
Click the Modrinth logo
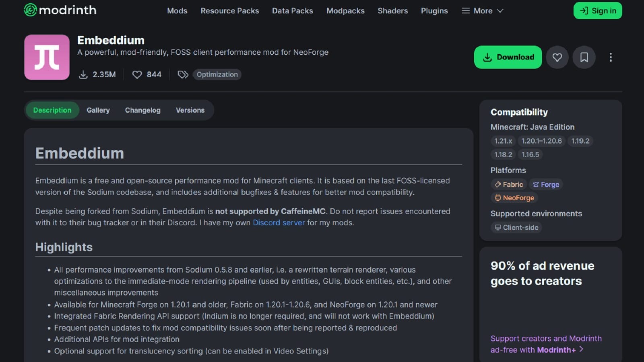tap(60, 10)
